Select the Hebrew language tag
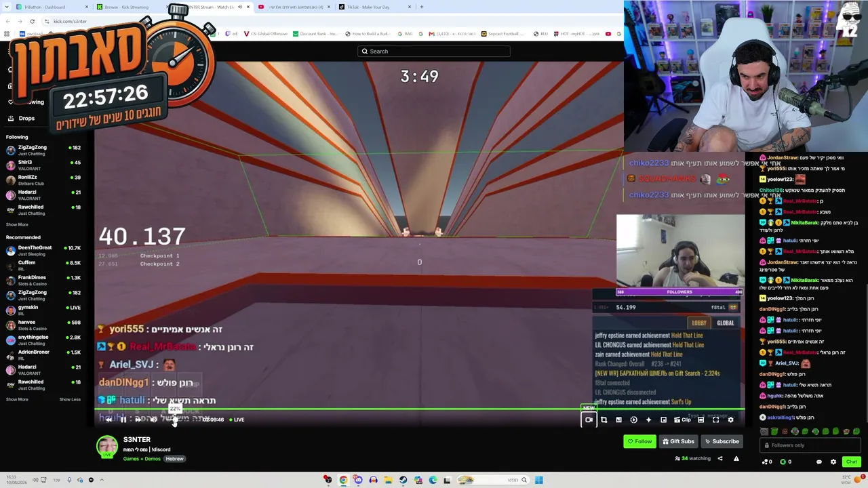 pyautogui.click(x=174, y=459)
